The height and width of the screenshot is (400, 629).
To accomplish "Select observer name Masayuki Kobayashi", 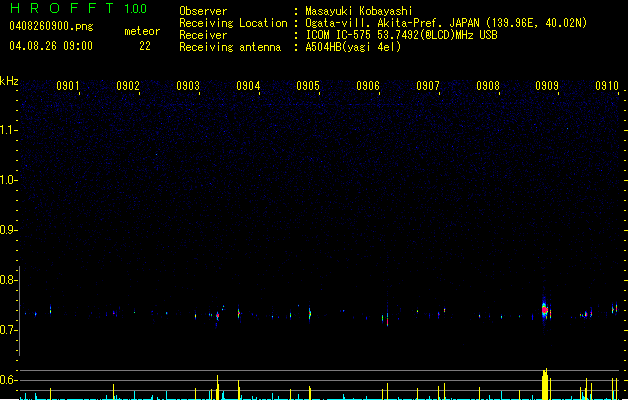I will [359, 11].
